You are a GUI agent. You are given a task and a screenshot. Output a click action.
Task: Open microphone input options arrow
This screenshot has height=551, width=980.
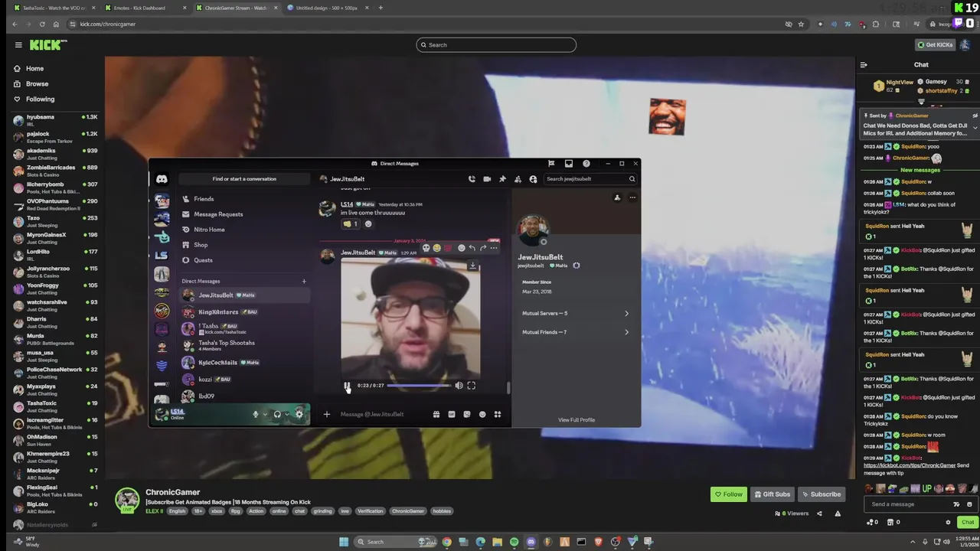(x=265, y=415)
